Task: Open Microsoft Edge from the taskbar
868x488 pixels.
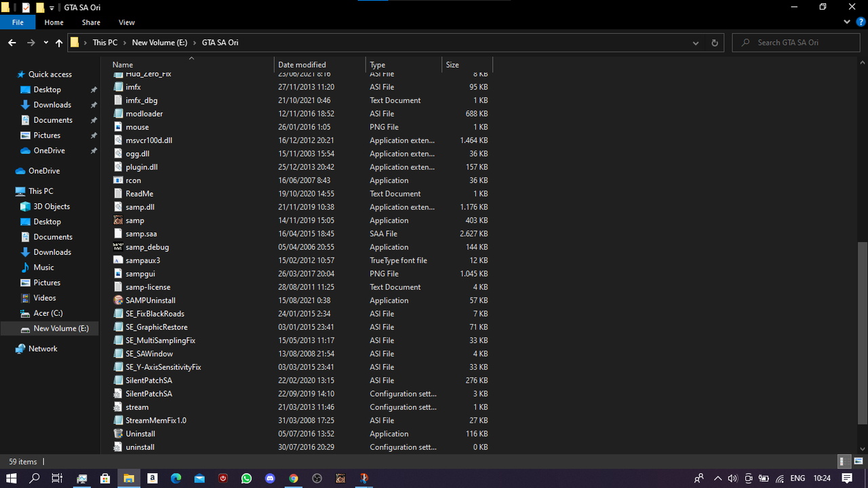Action: pyautogui.click(x=176, y=478)
